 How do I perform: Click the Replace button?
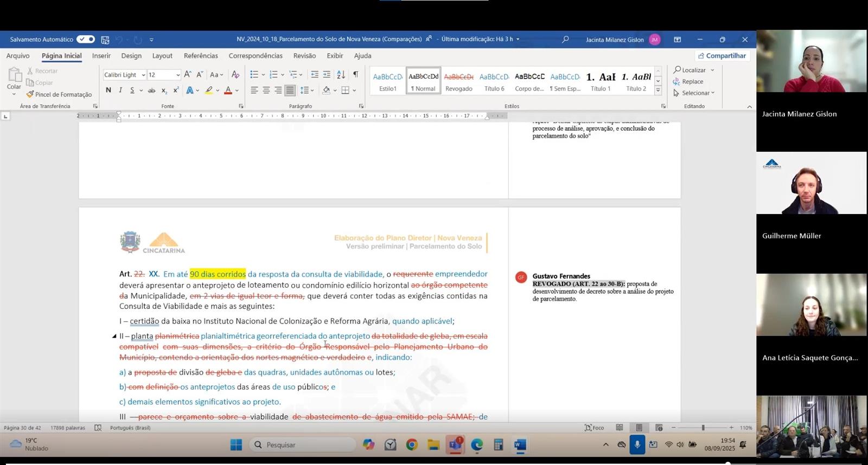(688, 82)
